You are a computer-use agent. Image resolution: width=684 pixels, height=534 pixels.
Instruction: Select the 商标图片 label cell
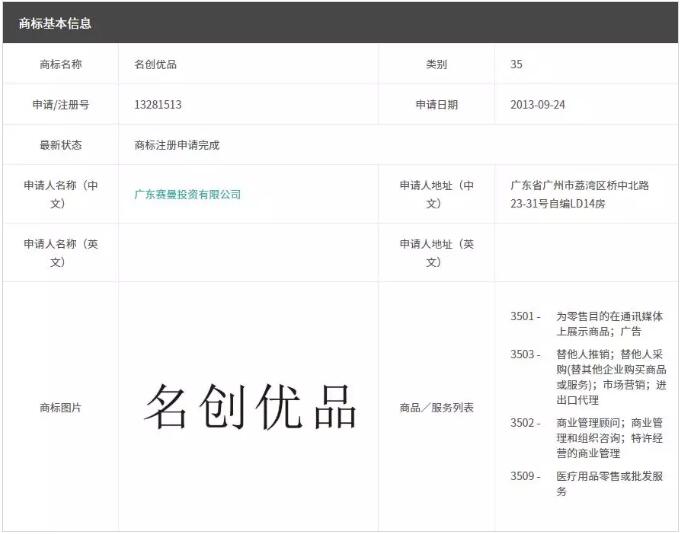tap(61, 407)
